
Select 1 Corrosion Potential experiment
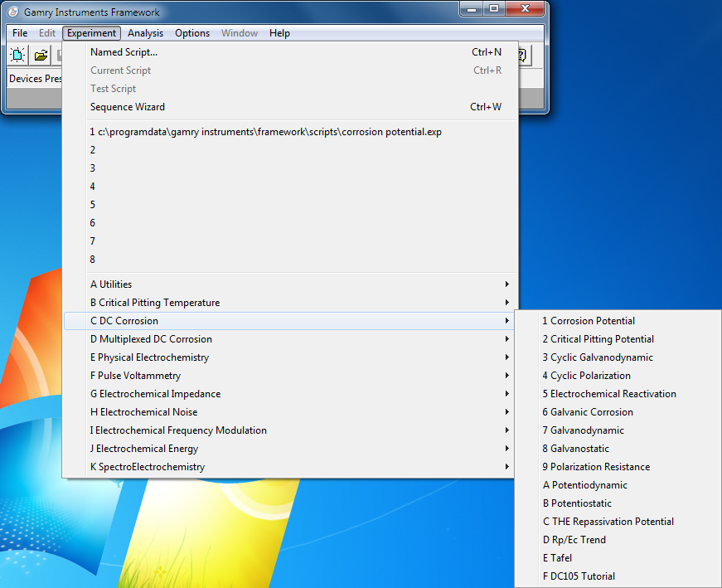pos(618,321)
